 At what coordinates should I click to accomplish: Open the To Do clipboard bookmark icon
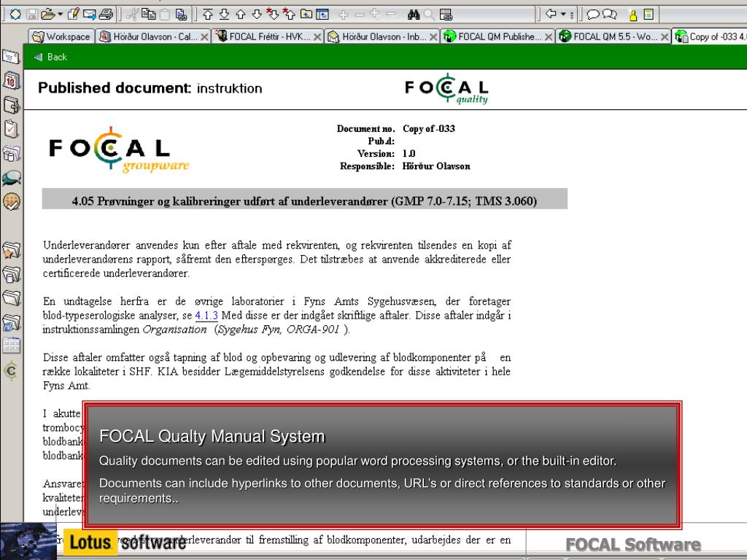pos(11,128)
